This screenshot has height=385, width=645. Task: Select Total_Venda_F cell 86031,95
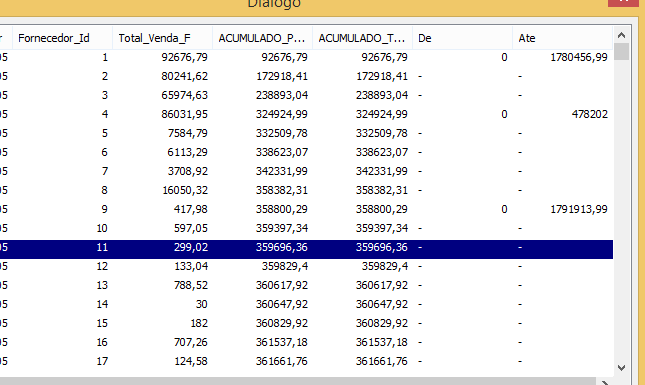[x=184, y=114]
